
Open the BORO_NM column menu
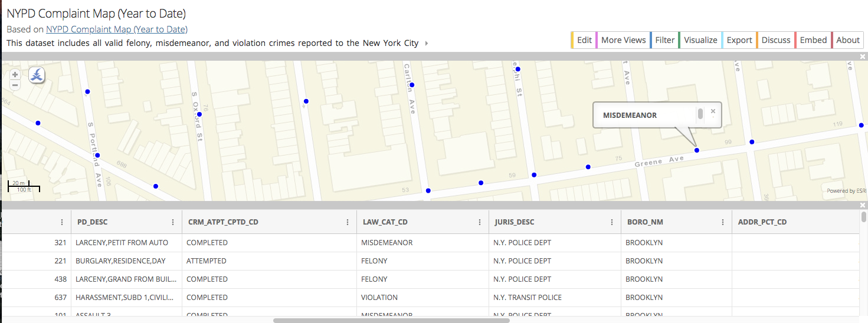723,222
